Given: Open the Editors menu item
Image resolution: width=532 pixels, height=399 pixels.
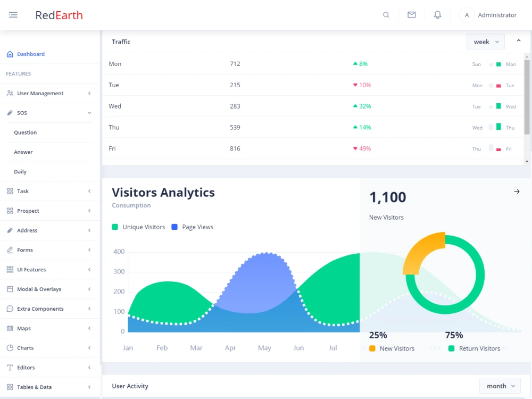Looking at the screenshot, I should pos(50,368).
